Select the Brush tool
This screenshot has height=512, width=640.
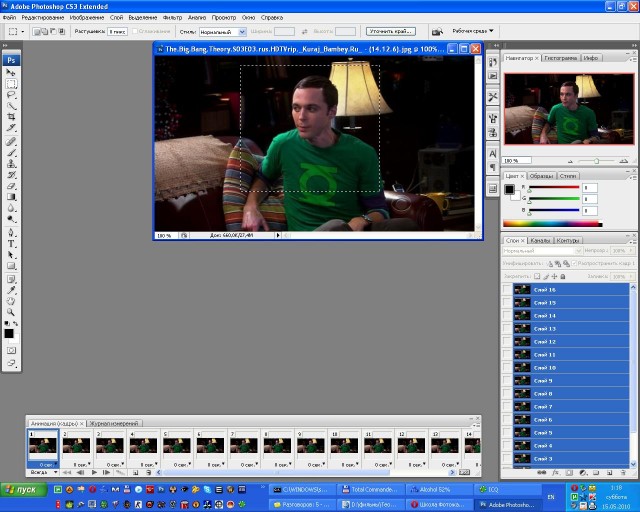11,153
